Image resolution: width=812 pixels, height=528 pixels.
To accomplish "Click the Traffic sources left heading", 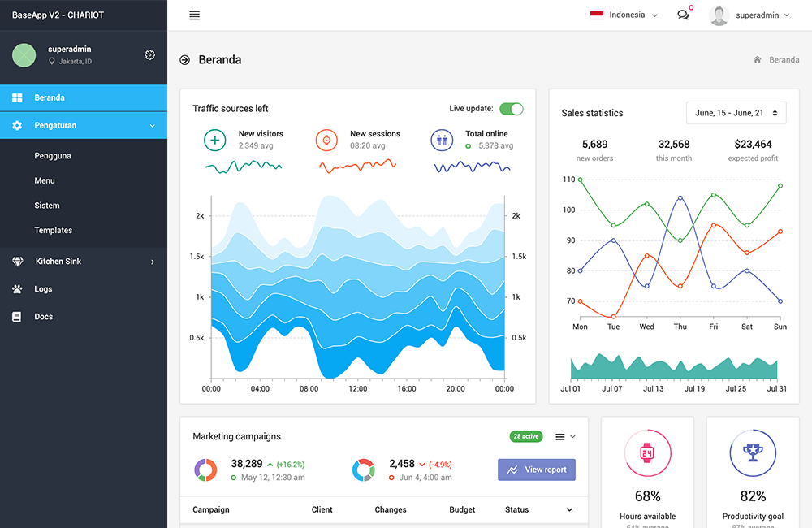I will 231,109.
